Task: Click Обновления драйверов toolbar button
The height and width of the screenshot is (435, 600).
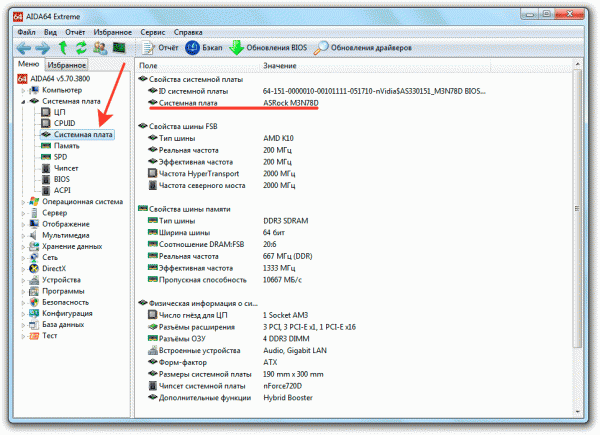Action: point(363,48)
